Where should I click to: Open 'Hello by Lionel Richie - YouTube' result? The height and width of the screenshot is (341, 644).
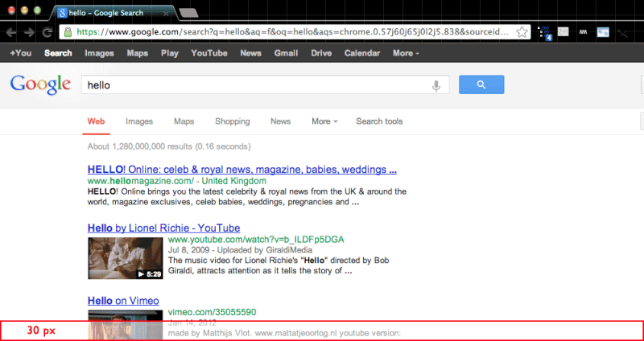163,228
